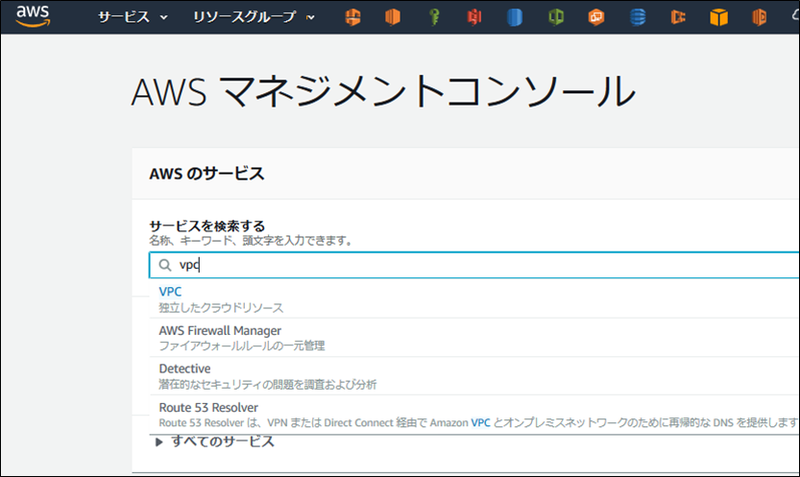
Task: Open the solid blue cylinder shortcut icon
Action: tap(515, 17)
